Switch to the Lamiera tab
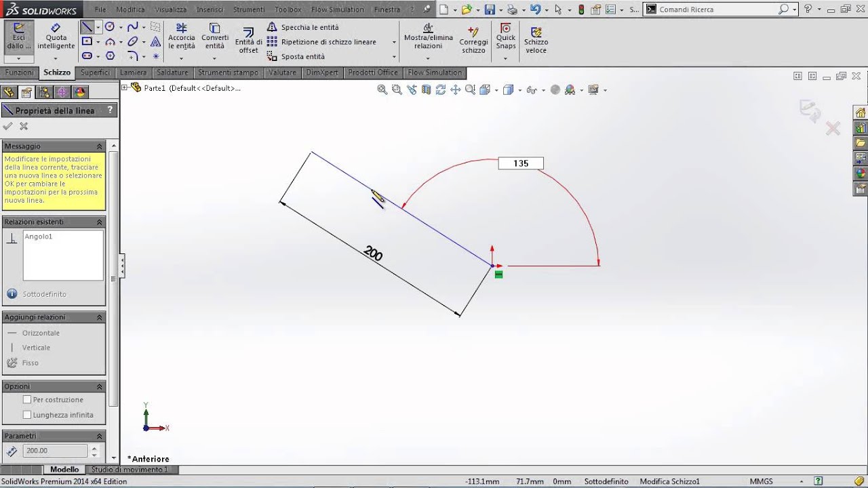Screen dimensions: 868x488 click(x=133, y=73)
